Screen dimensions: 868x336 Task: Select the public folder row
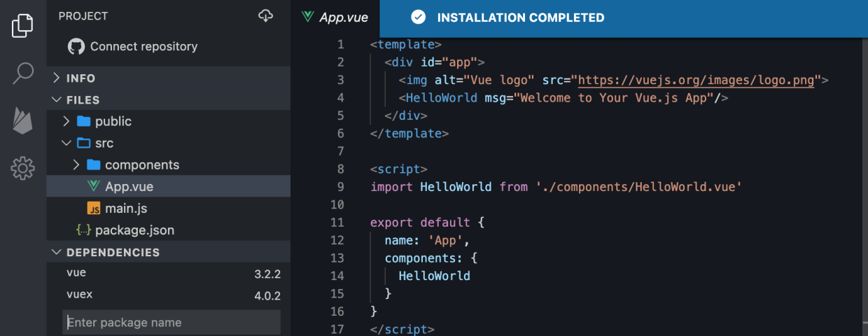point(169,121)
